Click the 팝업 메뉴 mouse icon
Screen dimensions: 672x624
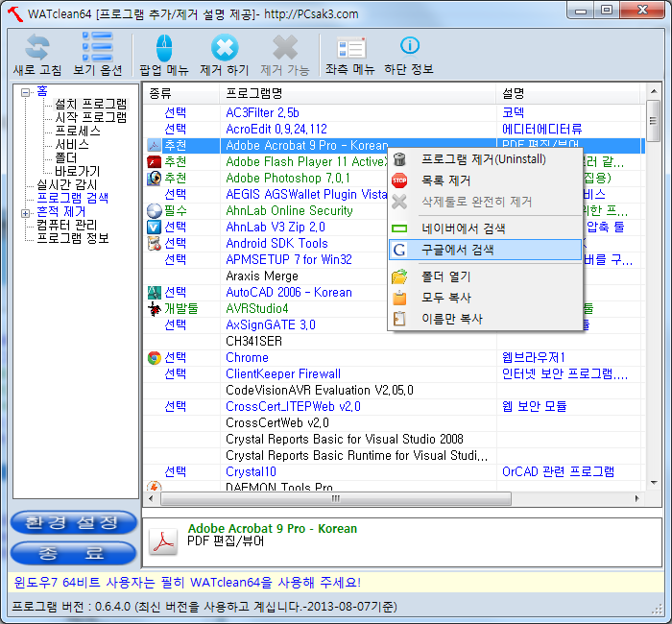pyautogui.click(x=164, y=48)
